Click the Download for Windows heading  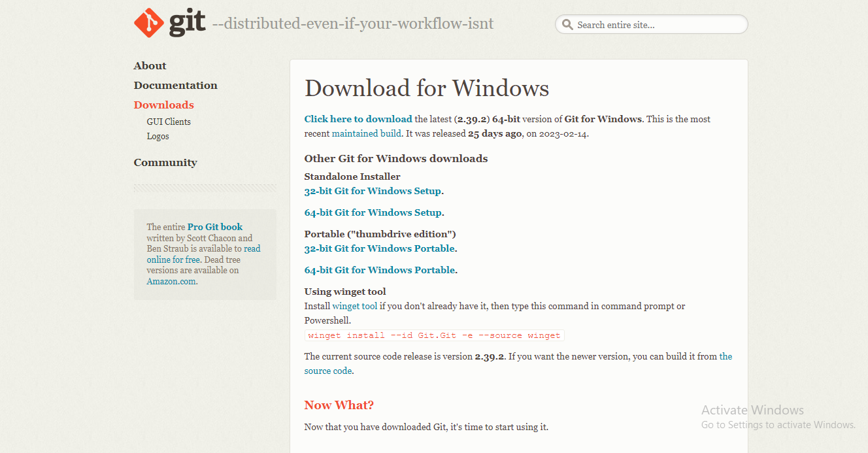427,88
